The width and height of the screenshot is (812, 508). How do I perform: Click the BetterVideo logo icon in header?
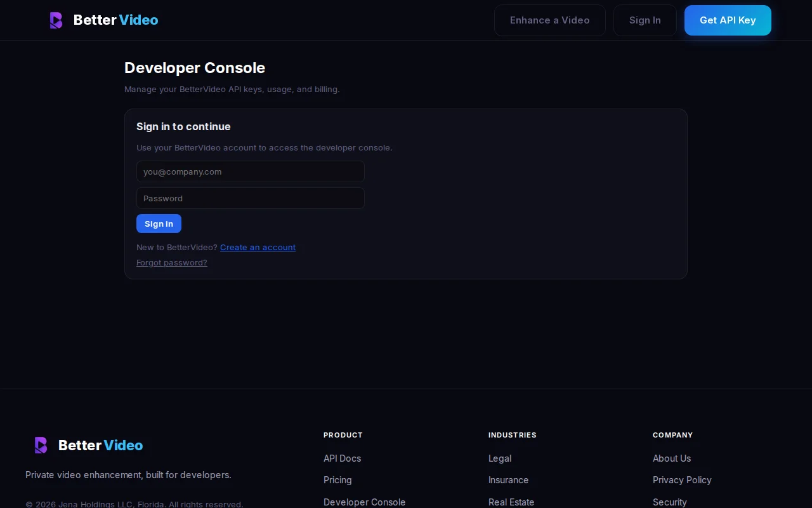pos(56,20)
